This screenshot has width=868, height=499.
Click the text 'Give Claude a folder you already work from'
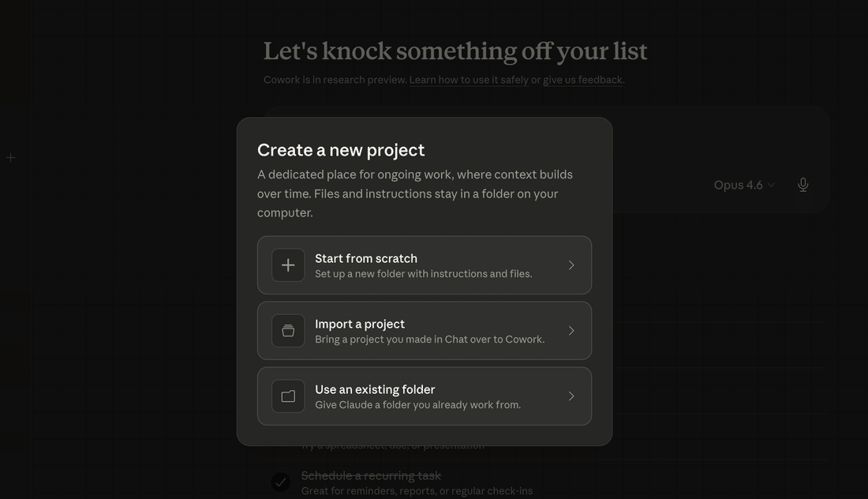(417, 405)
